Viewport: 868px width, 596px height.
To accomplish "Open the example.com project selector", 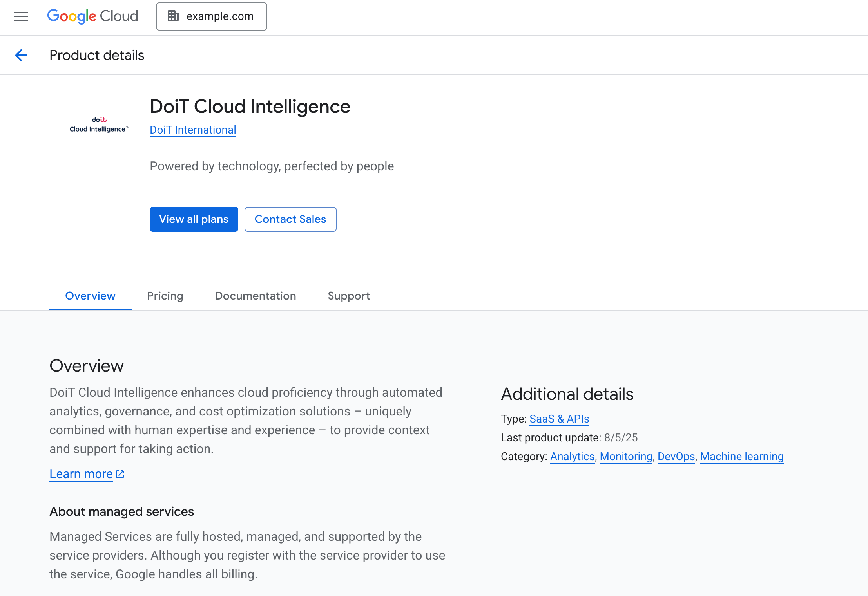I will tap(220, 16).
